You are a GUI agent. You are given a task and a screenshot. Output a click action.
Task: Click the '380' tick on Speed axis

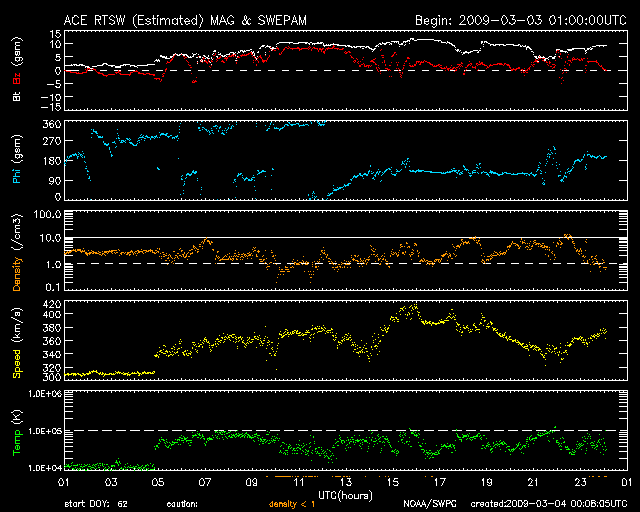point(52,328)
